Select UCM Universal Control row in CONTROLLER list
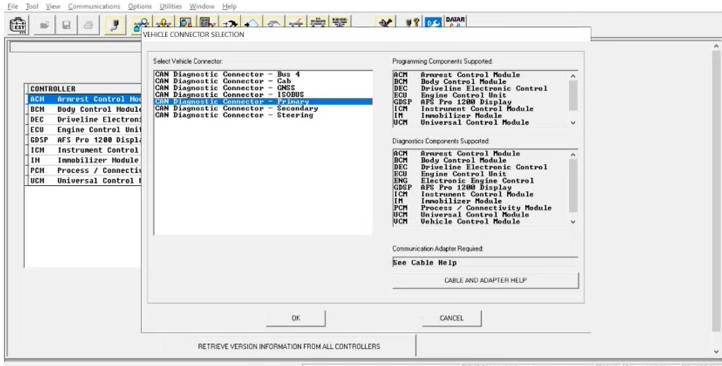Screen dimensions: 722x366 coord(84,180)
